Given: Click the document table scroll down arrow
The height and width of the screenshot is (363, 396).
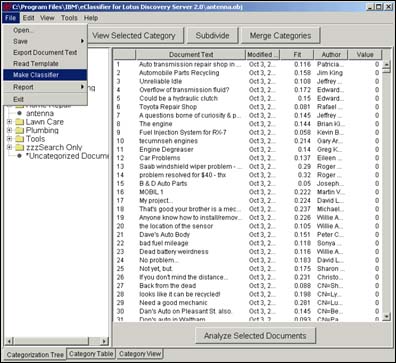Looking at the screenshot, I should pos(386,316).
